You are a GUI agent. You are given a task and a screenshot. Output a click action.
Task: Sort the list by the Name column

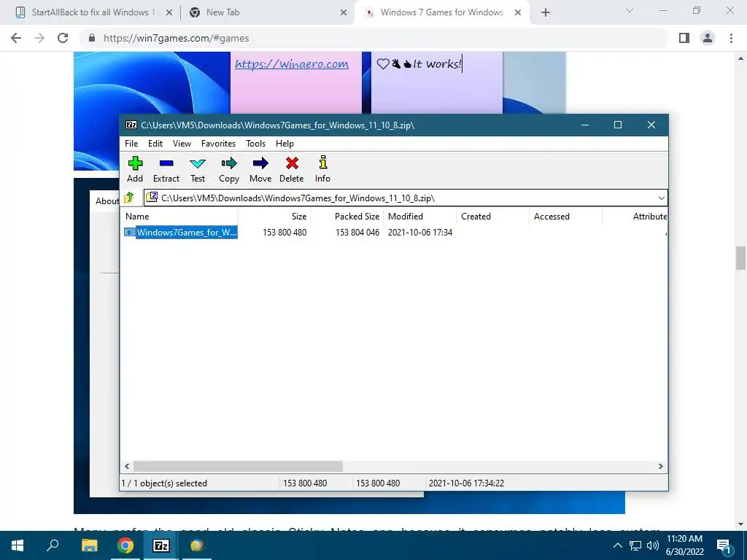179,216
